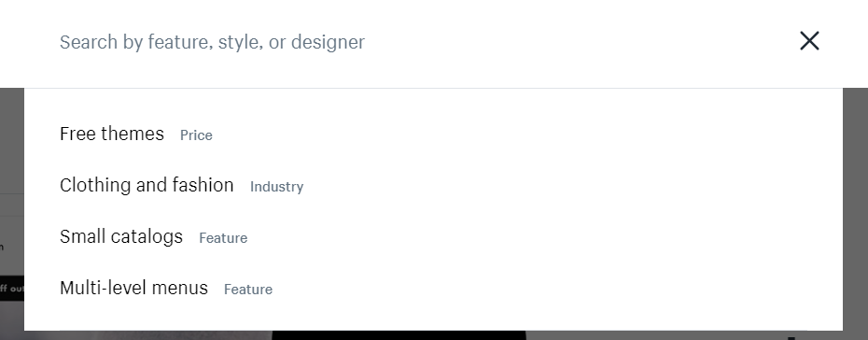Click the Feature tag beside Small catalogs

pos(223,238)
